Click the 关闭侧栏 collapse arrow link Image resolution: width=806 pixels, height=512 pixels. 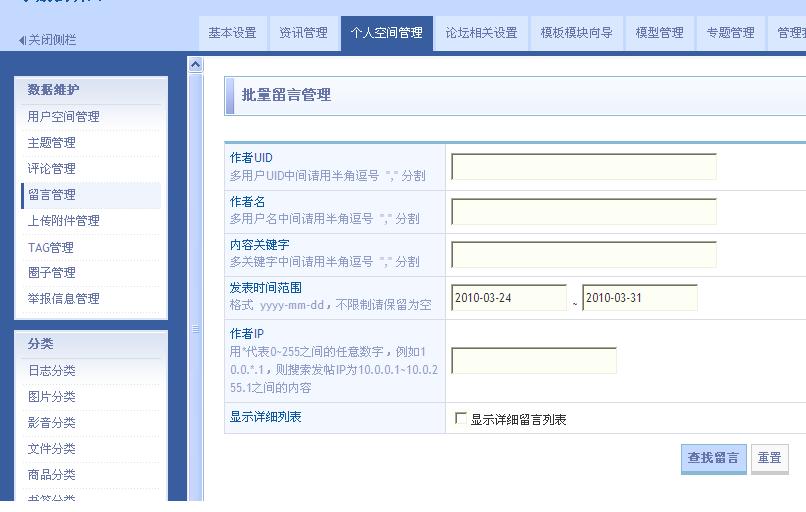[47, 40]
